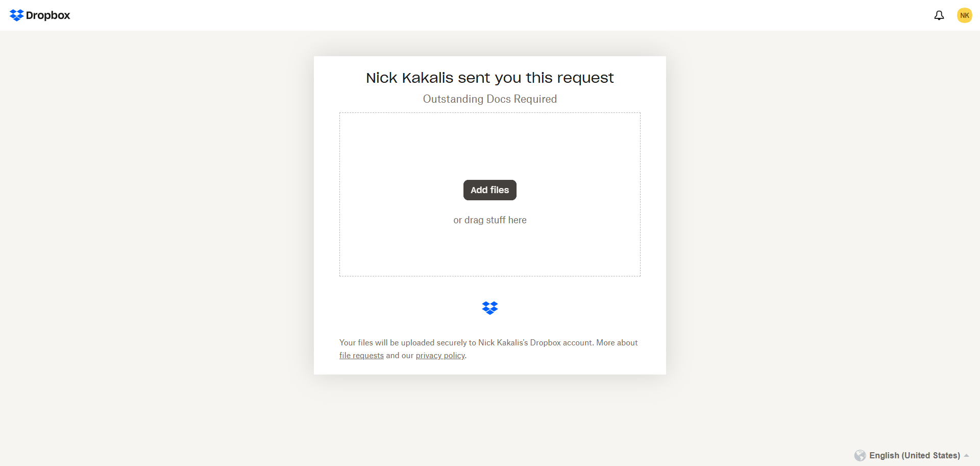Screen dimensions: 980x466
Task: Click the blue Dropbox logo below drop zone
Action: coord(489,308)
